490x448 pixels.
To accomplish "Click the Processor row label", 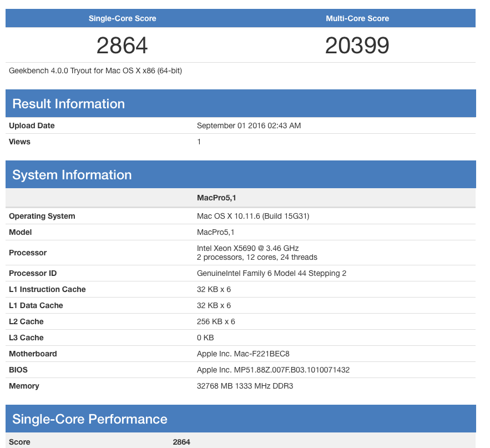I will 28,253.
